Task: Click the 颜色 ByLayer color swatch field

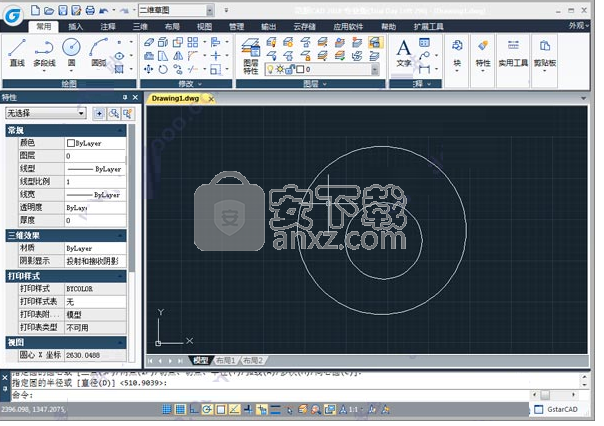Action: pos(95,143)
